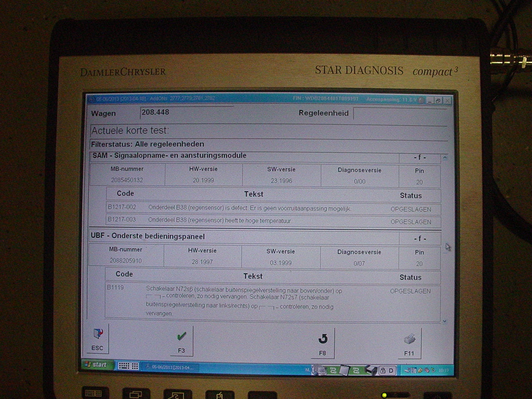Click the -f- marker of the UBF module

pos(420,239)
